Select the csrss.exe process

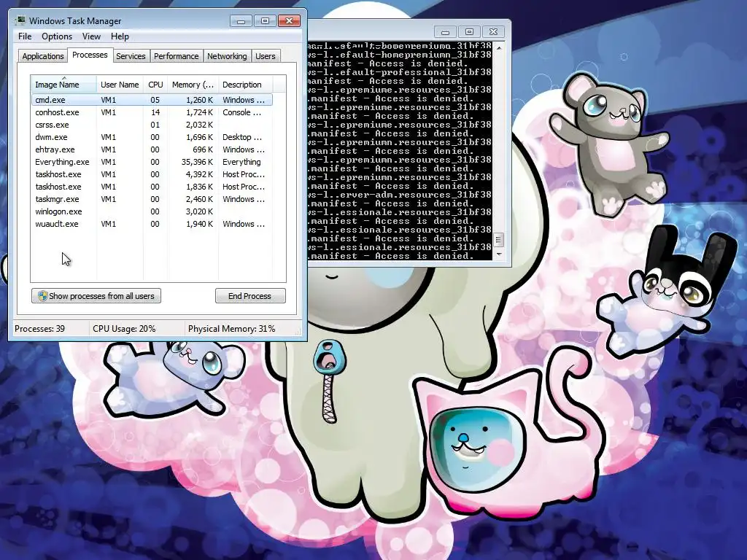pyautogui.click(x=152, y=125)
